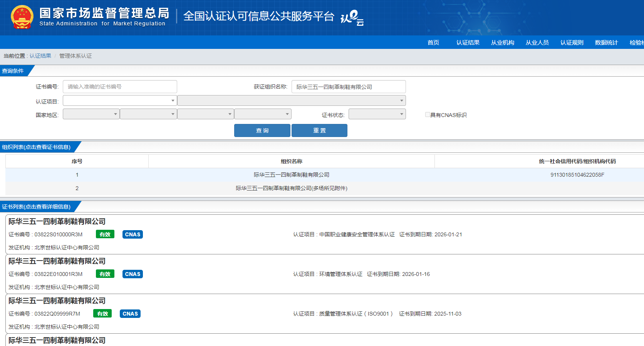The image size is (644, 346).
Task: Click 有效 badge of certificate 03822S010000R3M
Action: (105, 234)
